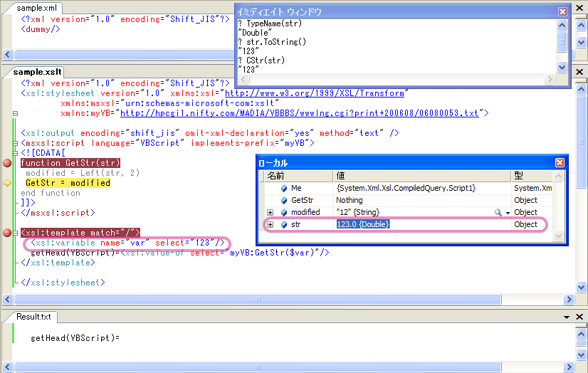Open the Result.txt pane dropdown arrow
588x373 pixels.
(567, 317)
